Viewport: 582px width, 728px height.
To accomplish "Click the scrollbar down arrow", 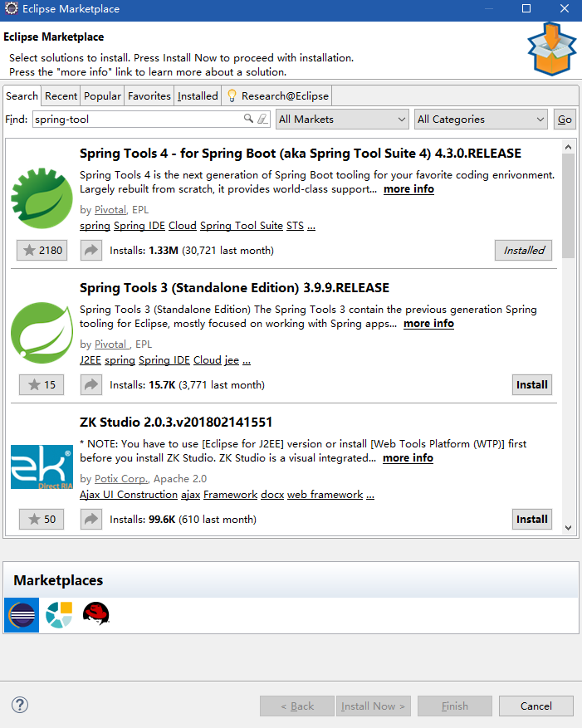I will tap(568, 527).
